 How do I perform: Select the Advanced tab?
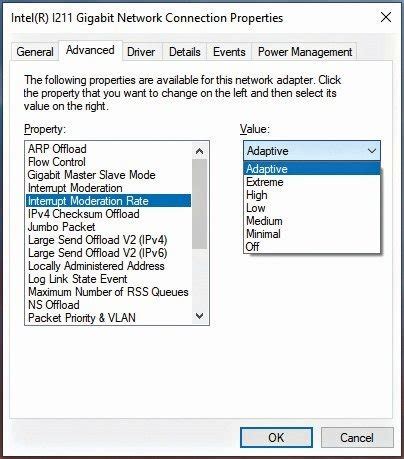point(90,50)
